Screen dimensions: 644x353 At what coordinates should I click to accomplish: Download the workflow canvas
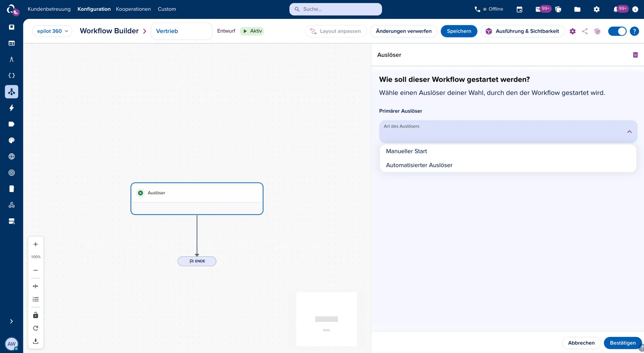(x=35, y=341)
